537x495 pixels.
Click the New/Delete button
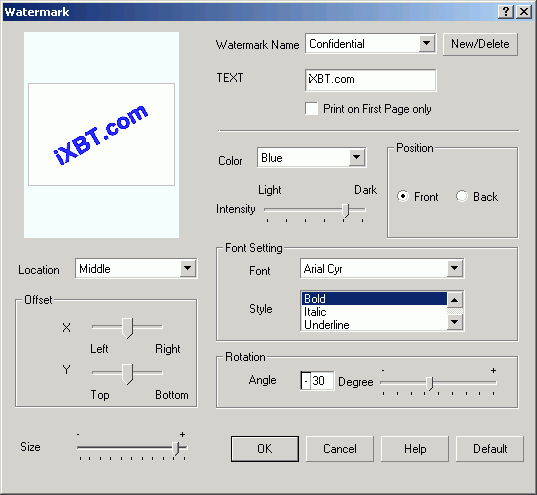(480, 44)
